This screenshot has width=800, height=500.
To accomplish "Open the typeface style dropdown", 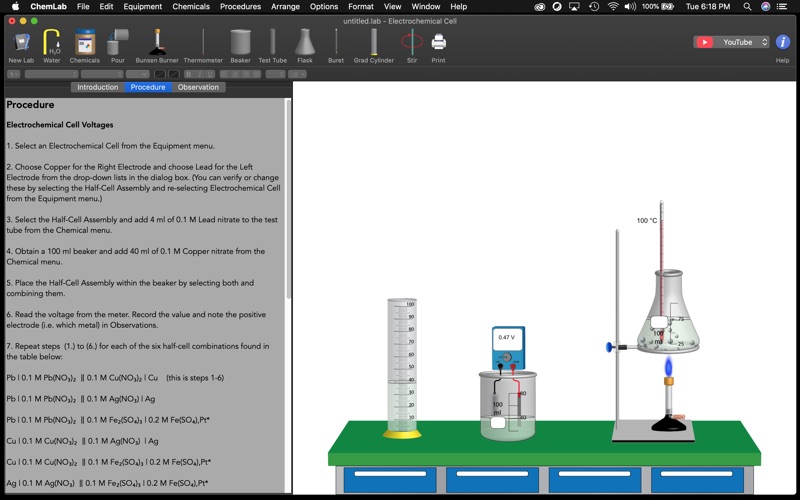I will click(102, 74).
